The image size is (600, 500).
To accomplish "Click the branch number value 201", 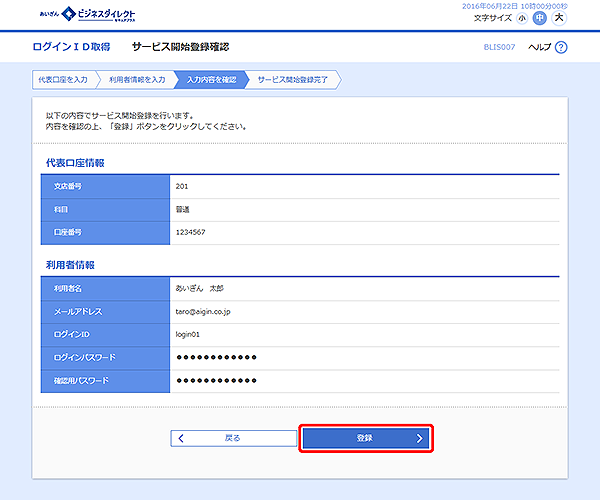I will pyautogui.click(x=181, y=186).
